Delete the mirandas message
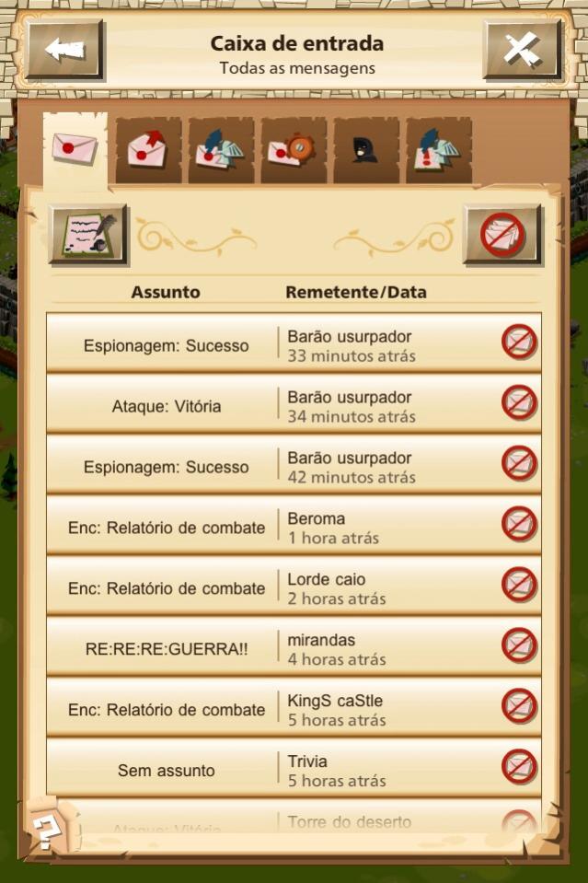 coord(519,645)
